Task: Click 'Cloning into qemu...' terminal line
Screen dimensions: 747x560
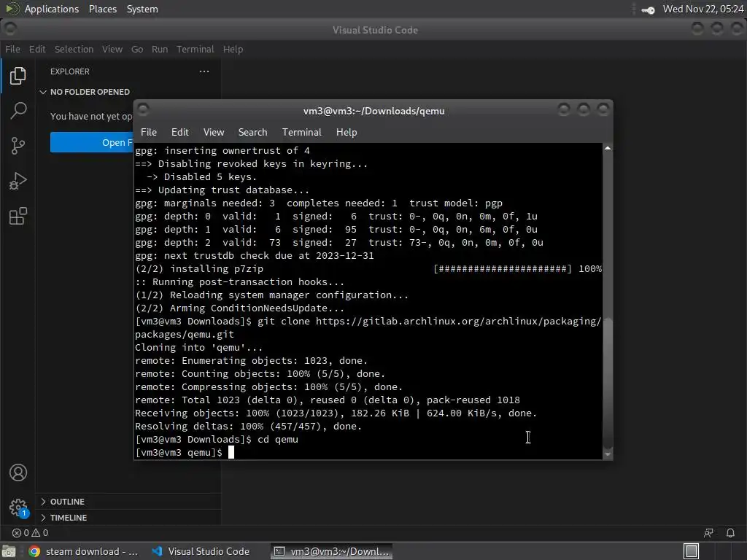Action: pyautogui.click(x=198, y=347)
